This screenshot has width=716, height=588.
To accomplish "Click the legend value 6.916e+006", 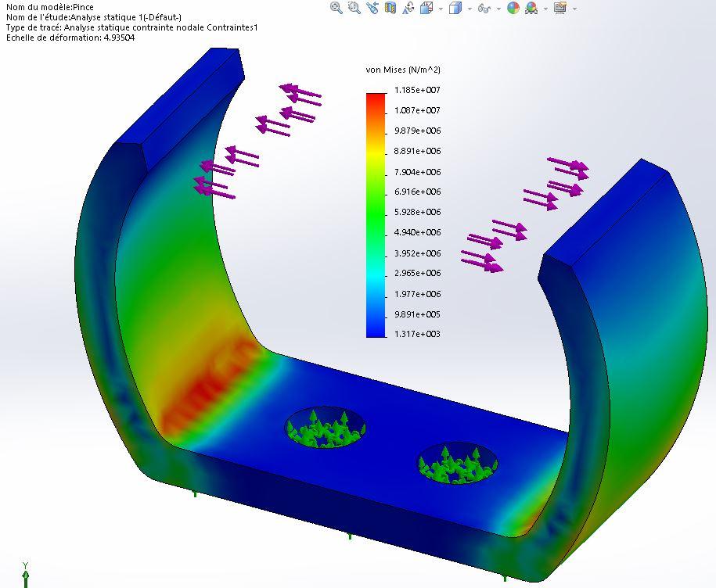I will coord(417,192).
